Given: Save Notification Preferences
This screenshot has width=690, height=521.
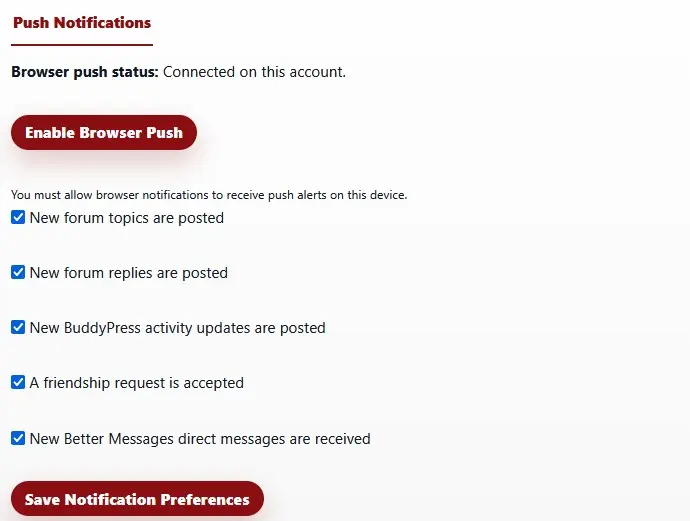Looking at the screenshot, I should click(137, 499).
